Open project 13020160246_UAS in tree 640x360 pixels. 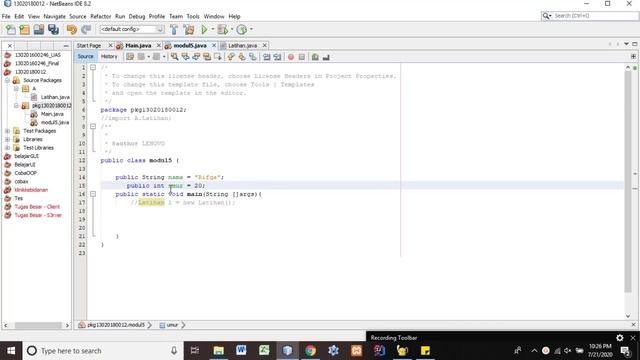click(x=37, y=55)
